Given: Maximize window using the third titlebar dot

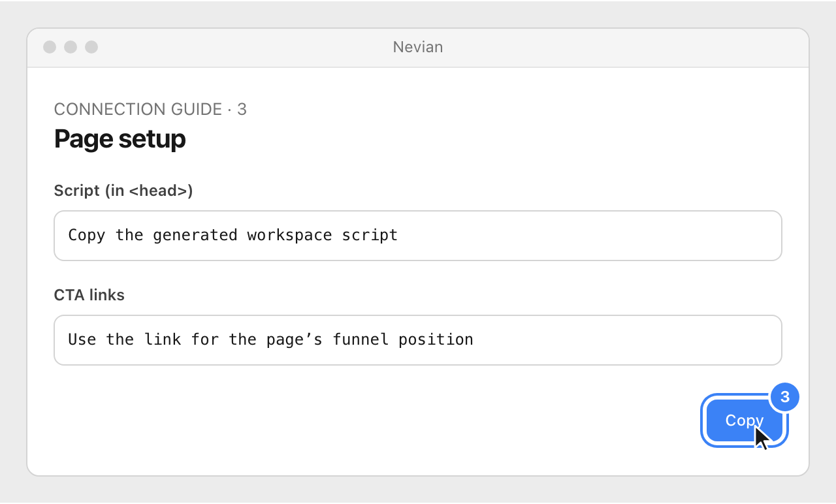Looking at the screenshot, I should (91, 47).
